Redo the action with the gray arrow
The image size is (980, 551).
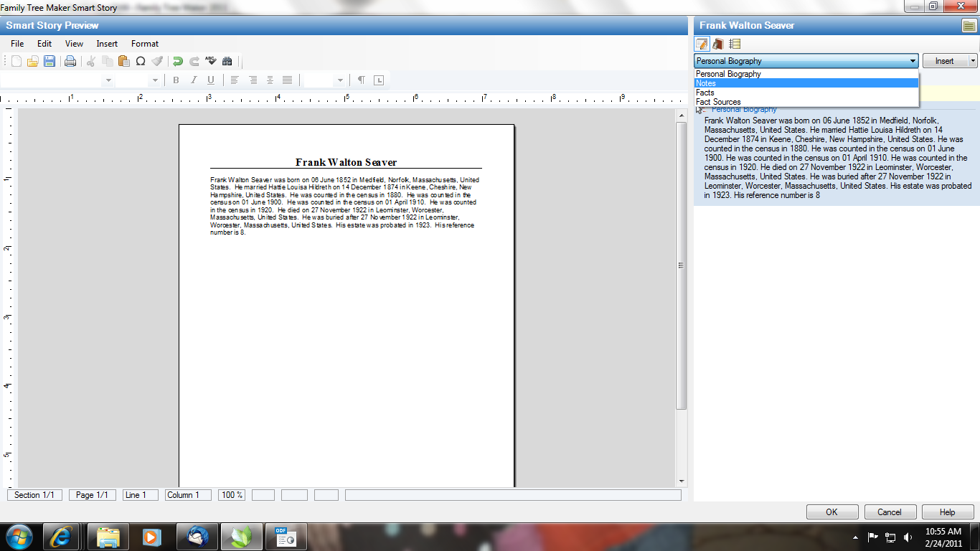(194, 62)
